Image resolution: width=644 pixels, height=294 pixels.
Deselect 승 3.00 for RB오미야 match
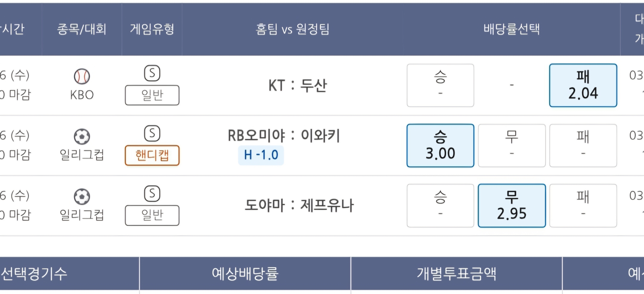pyautogui.click(x=440, y=146)
